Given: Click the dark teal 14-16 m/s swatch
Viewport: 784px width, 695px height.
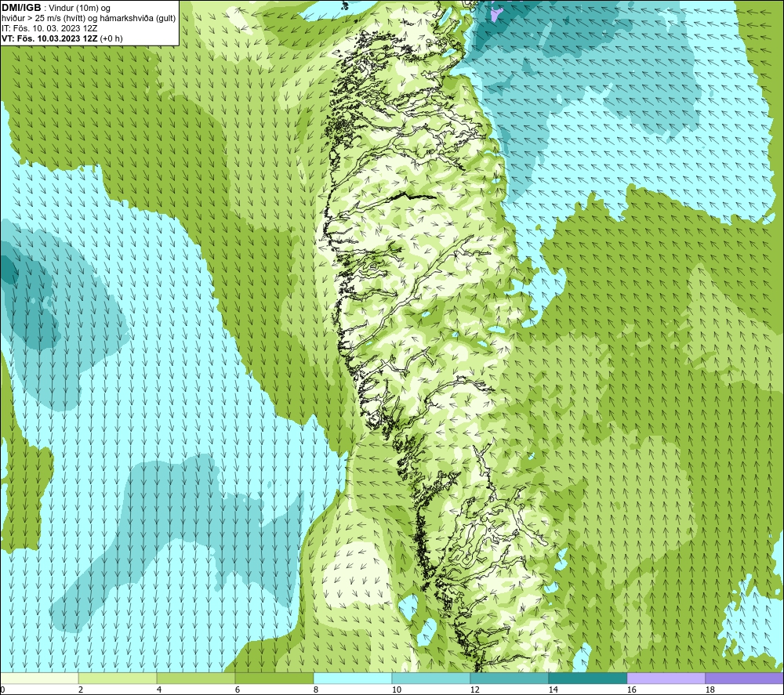Looking at the screenshot, I should [587, 678].
